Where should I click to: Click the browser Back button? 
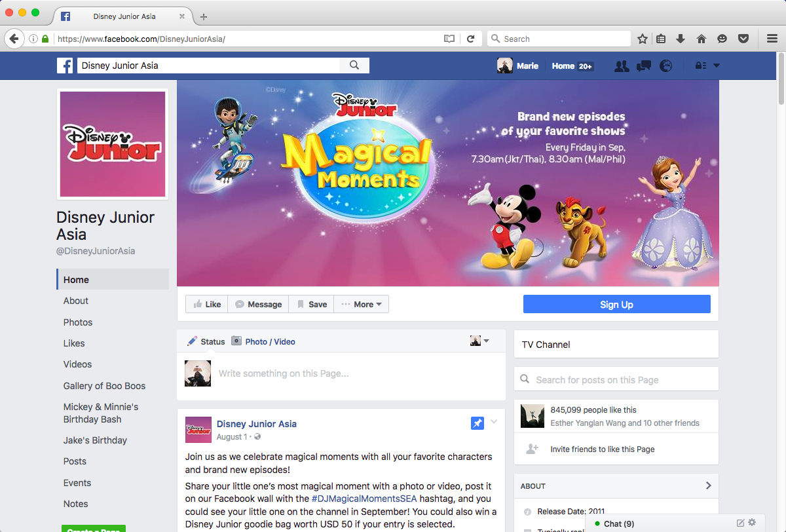click(14, 39)
